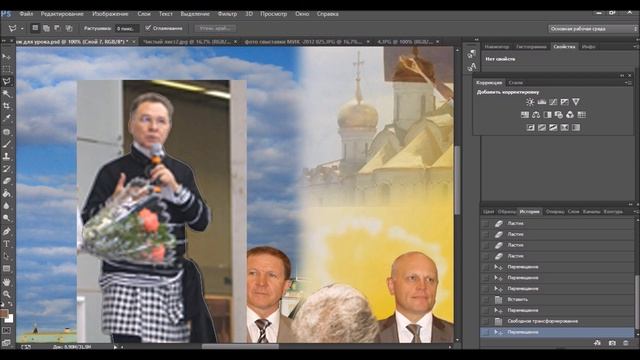Open the status bar document info arrow
The height and width of the screenshot is (360, 640).
116,347
